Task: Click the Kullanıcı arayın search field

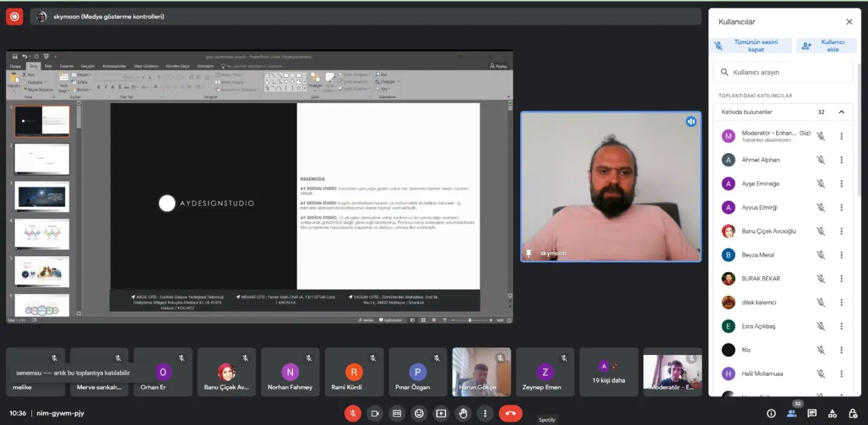Action: coord(784,72)
